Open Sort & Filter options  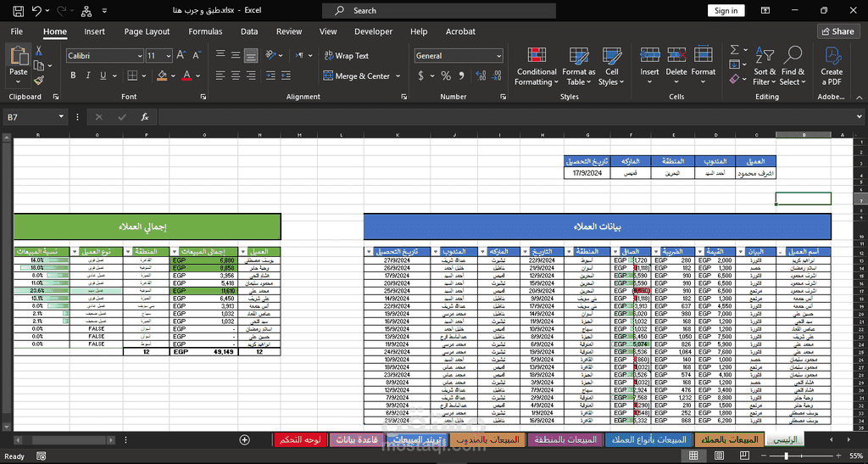point(765,66)
